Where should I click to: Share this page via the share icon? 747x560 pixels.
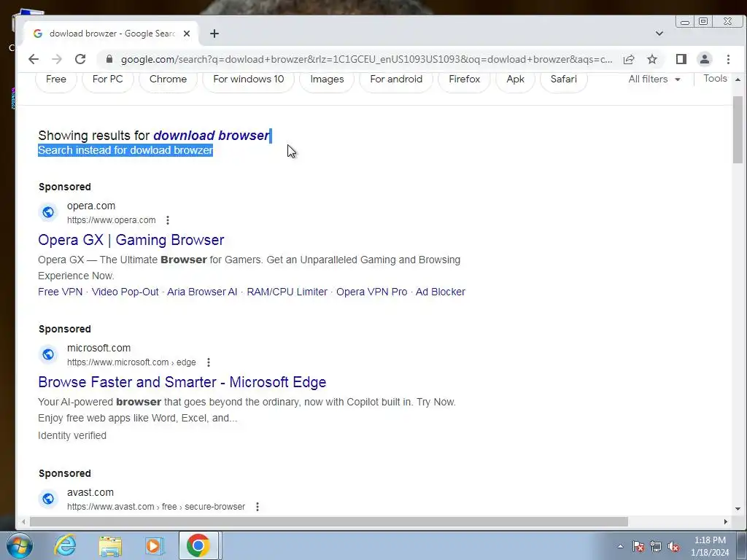pos(628,59)
